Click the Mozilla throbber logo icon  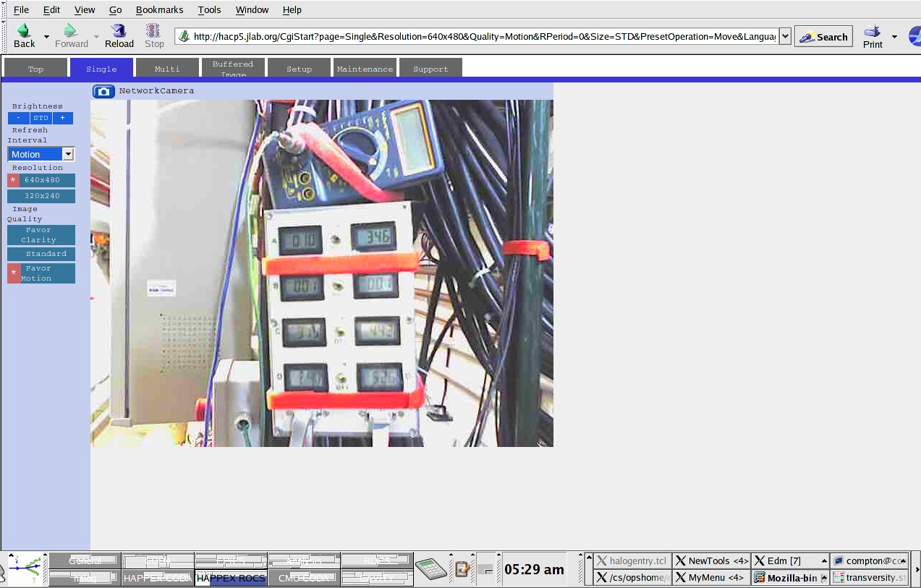[914, 35]
